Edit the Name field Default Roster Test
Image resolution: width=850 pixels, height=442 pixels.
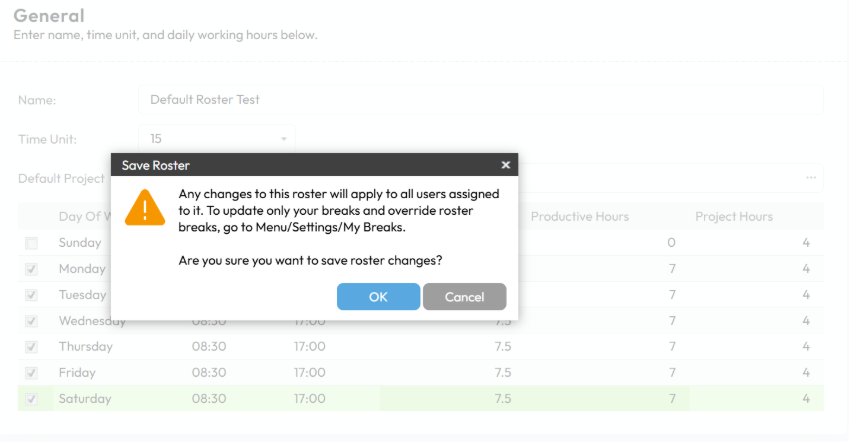pos(480,100)
